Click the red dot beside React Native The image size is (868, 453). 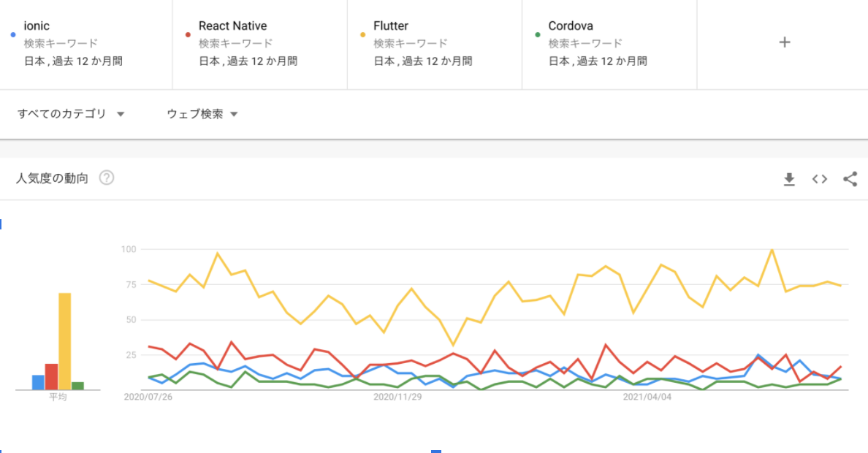189,35
